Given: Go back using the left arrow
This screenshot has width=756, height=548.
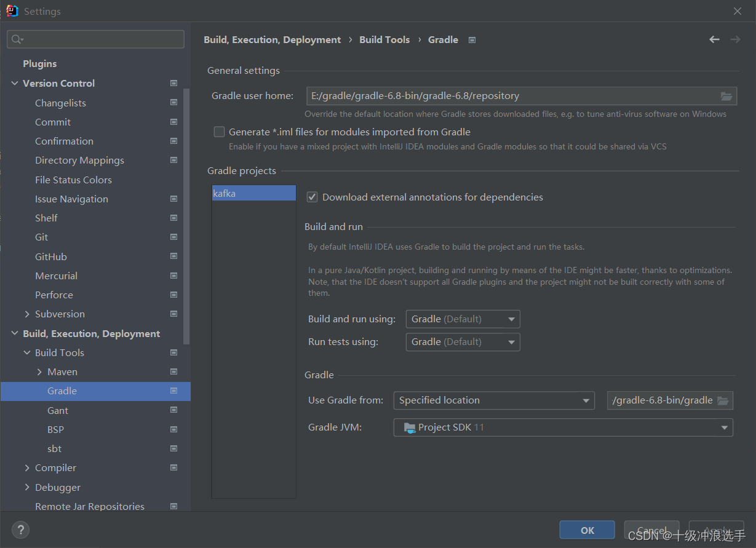Looking at the screenshot, I should pyautogui.click(x=714, y=39).
